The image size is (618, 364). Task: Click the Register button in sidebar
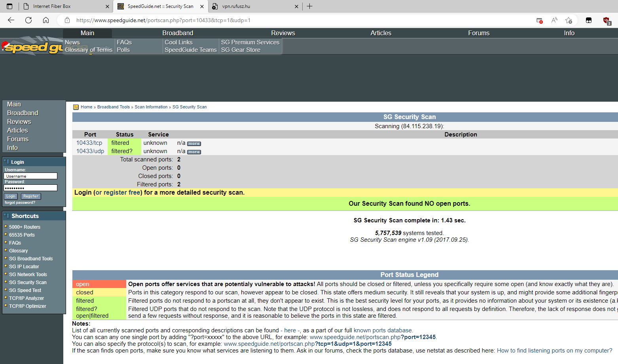tap(31, 196)
